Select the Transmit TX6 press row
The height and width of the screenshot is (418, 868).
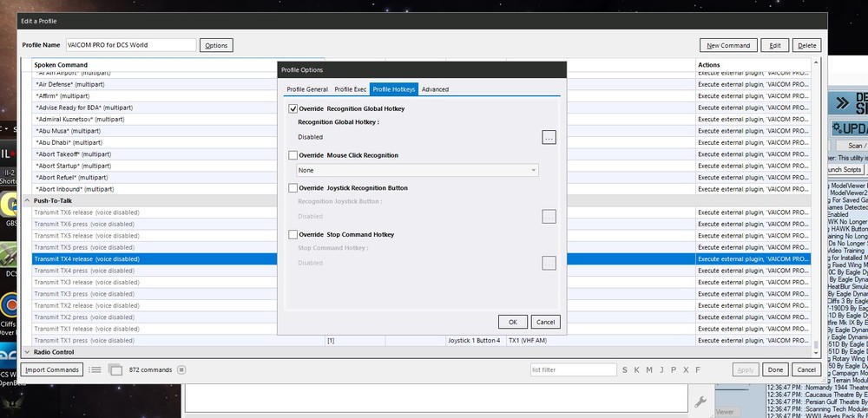tap(421, 224)
